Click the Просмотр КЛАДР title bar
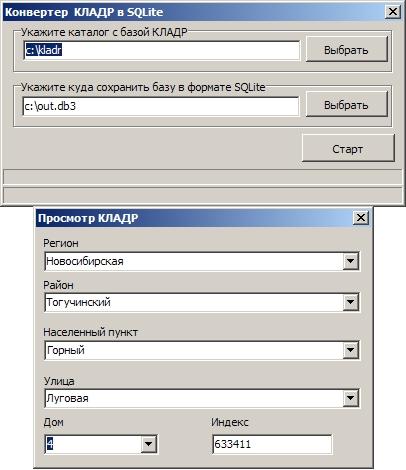The height and width of the screenshot is (470, 406). point(195,218)
